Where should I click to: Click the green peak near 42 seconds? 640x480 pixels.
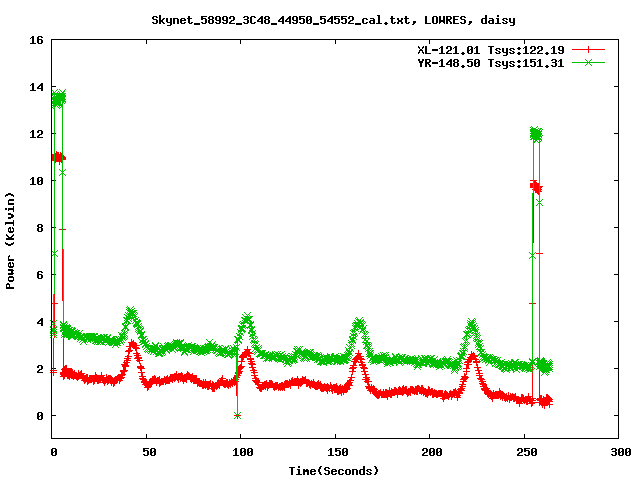coord(131,313)
